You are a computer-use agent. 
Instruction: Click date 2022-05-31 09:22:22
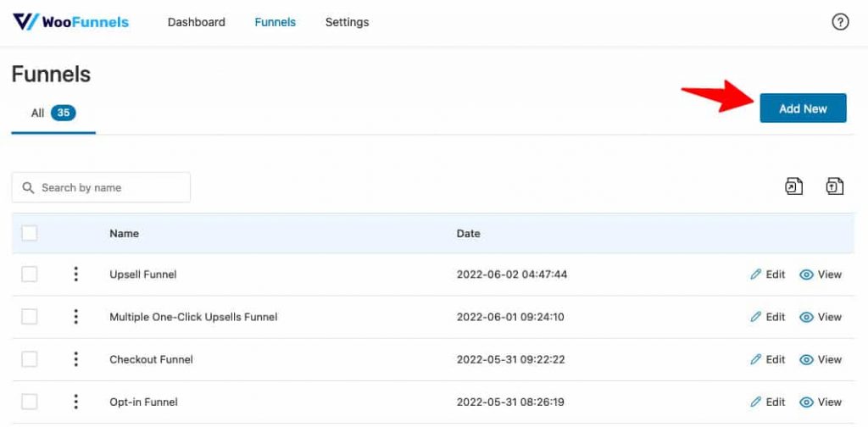pos(511,359)
